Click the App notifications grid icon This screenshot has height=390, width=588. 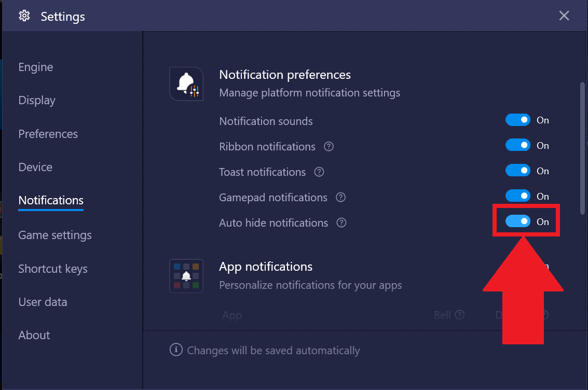pyautogui.click(x=186, y=276)
